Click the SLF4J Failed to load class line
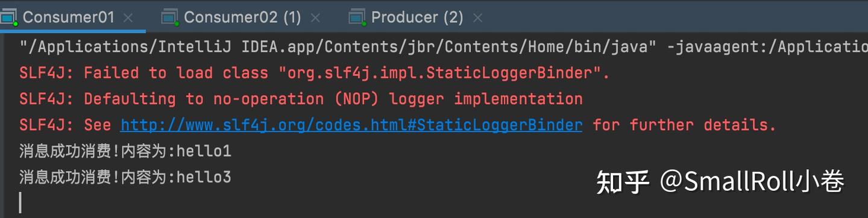Image resolution: width=868 pixels, height=218 pixels. coord(315,73)
